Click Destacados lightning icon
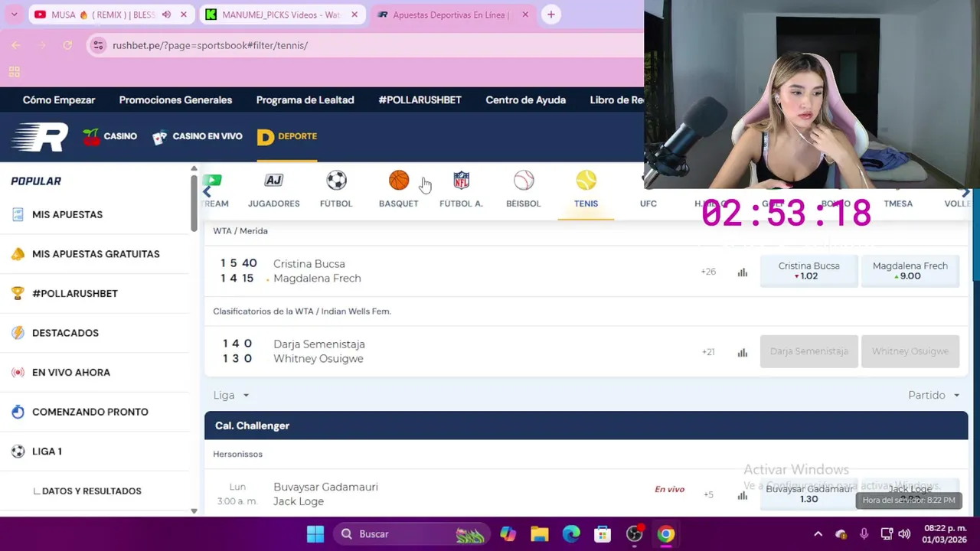Screen dimensions: 980x551 tap(18, 333)
